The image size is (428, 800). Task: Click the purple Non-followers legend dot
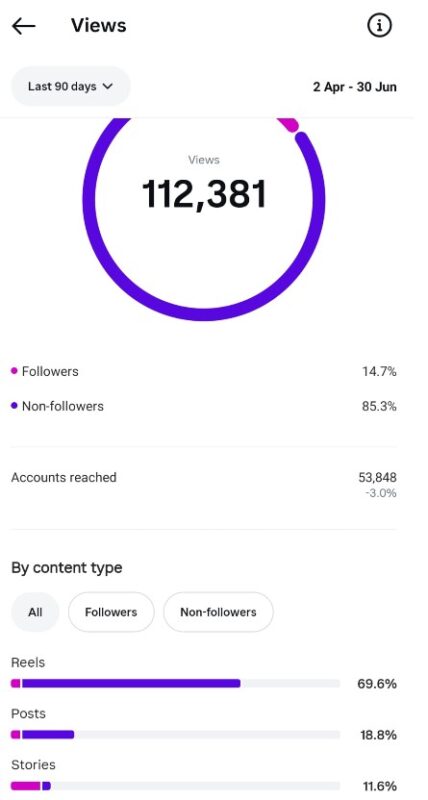14,406
